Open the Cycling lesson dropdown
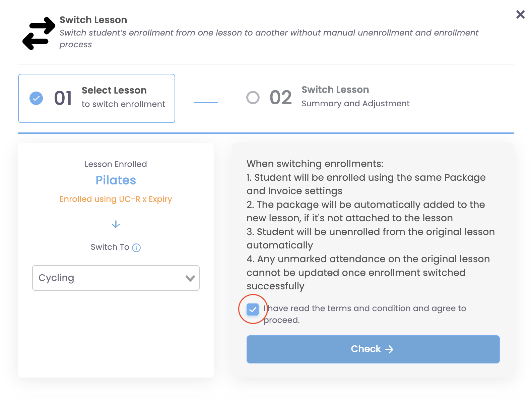Viewport: 532px width, 399px height. 116,278
